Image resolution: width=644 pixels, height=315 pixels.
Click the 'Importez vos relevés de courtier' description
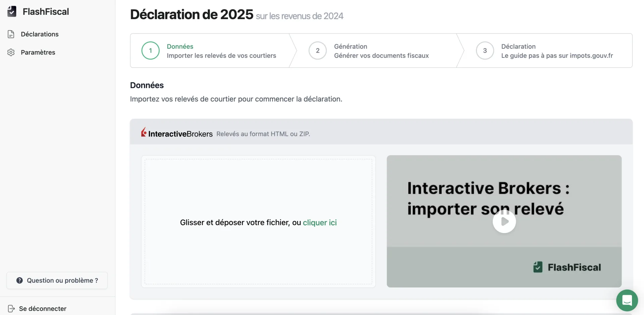236,99
